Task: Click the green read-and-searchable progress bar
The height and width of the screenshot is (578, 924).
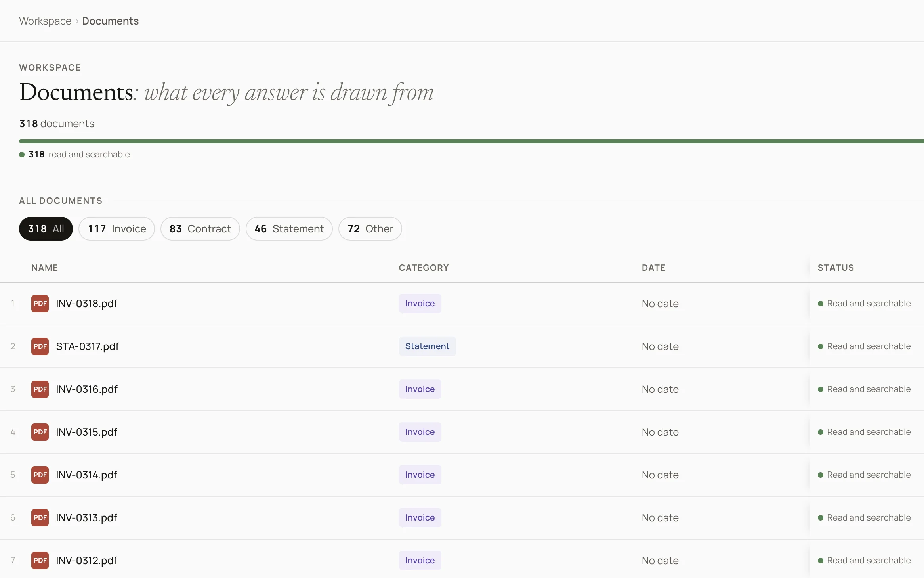Action: [472, 141]
